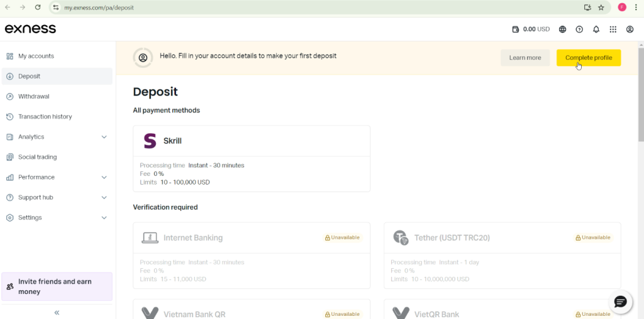Viewport: 644px width, 319px height.
Task: Click the install app icon in address bar
Action: [x=587, y=8]
